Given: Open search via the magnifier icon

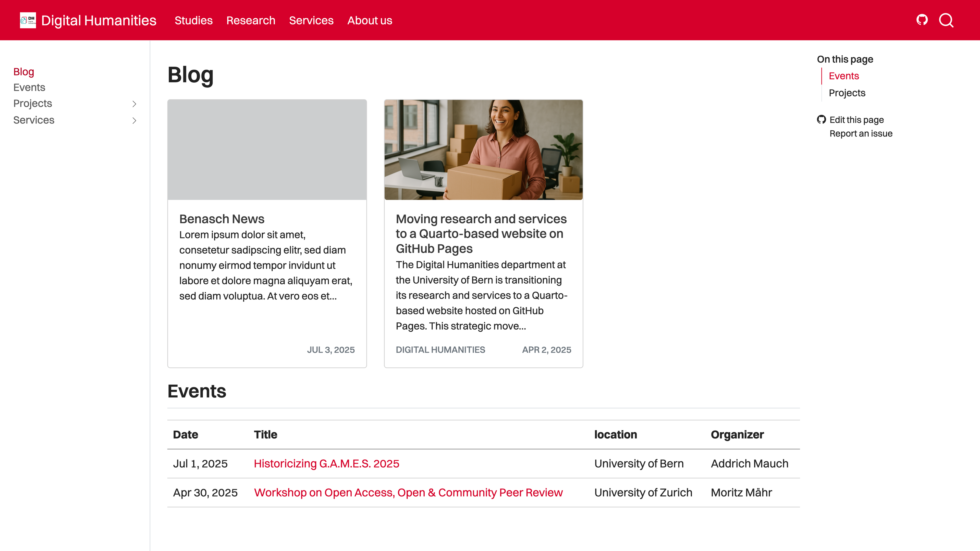Looking at the screenshot, I should (946, 20).
